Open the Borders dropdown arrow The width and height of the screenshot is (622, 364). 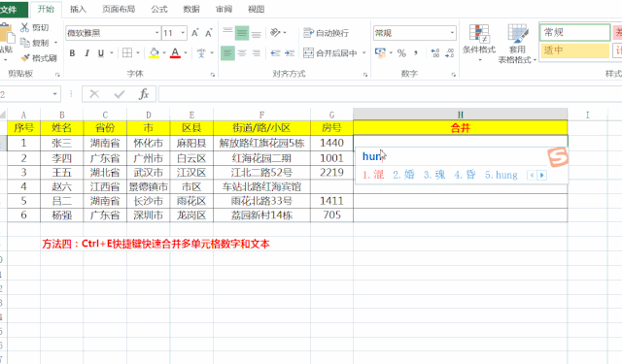point(138,52)
